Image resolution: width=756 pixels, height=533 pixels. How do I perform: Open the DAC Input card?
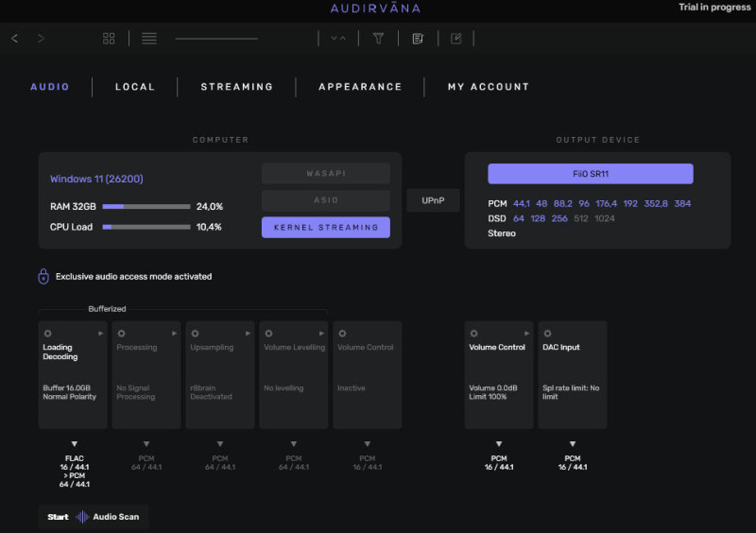[573, 375]
